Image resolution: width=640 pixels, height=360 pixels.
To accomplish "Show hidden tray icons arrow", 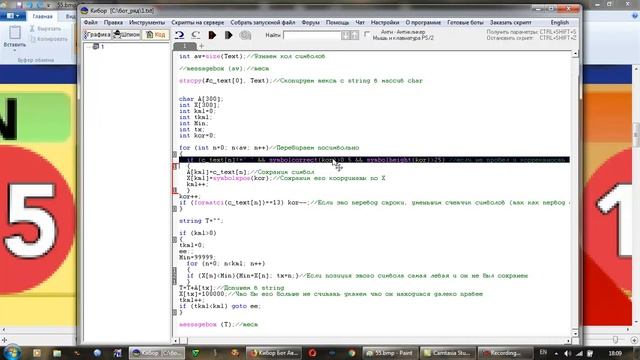I will tap(556, 353).
